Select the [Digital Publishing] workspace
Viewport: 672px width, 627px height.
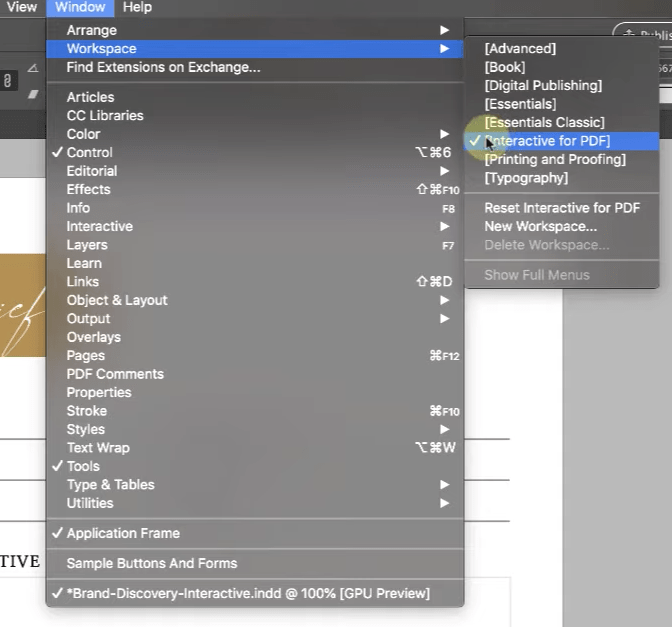click(x=562, y=86)
